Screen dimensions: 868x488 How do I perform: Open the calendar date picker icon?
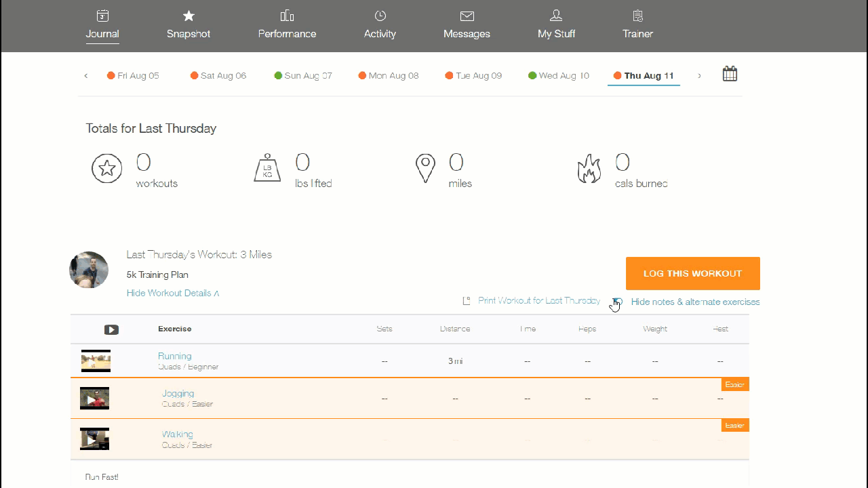coord(730,74)
